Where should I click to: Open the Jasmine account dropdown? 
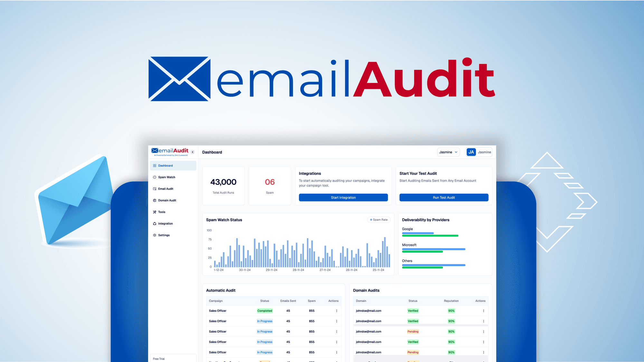[x=448, y=152]
